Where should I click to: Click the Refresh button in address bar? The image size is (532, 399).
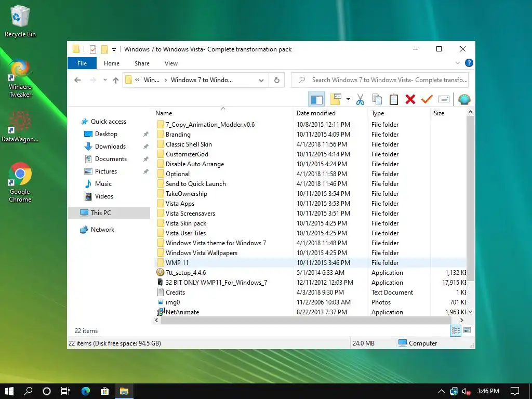(x=277, y=80)
